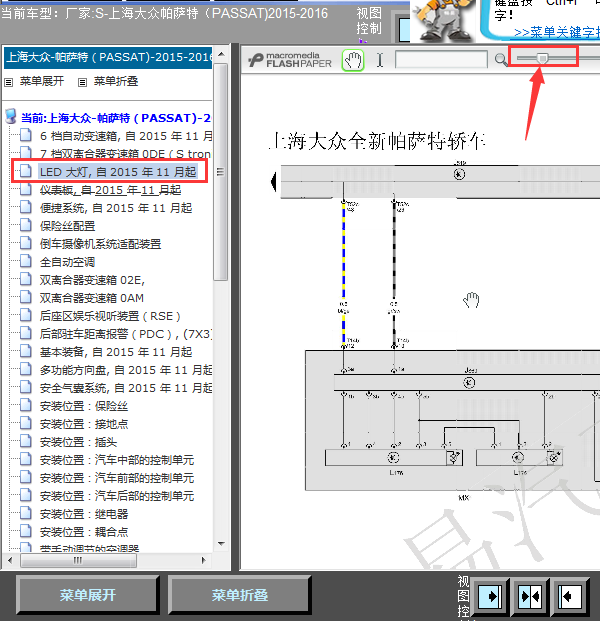600x621 pixels.
Task: Open 多功能方向盘 entry
Action: pyautogui.click(x=126, y=370)
